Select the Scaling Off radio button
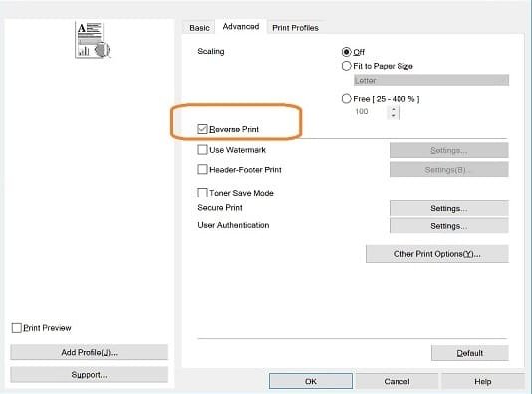 coord(346,52)
